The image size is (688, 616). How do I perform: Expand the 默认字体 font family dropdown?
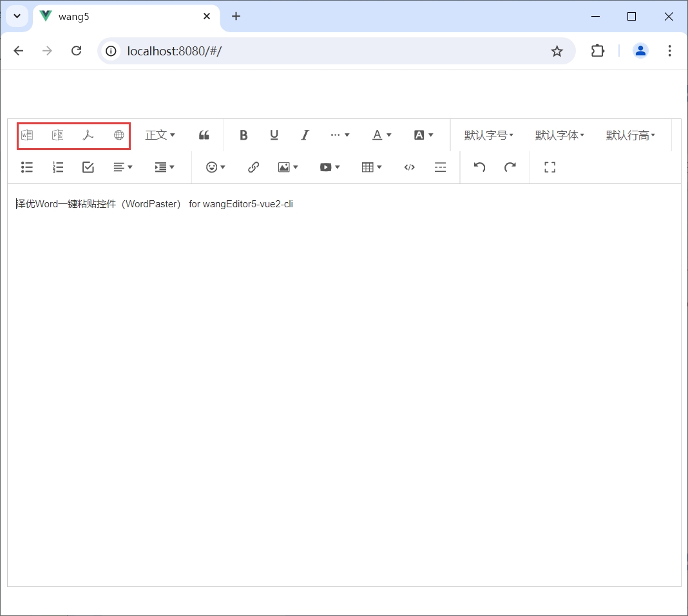click(559, 135)
